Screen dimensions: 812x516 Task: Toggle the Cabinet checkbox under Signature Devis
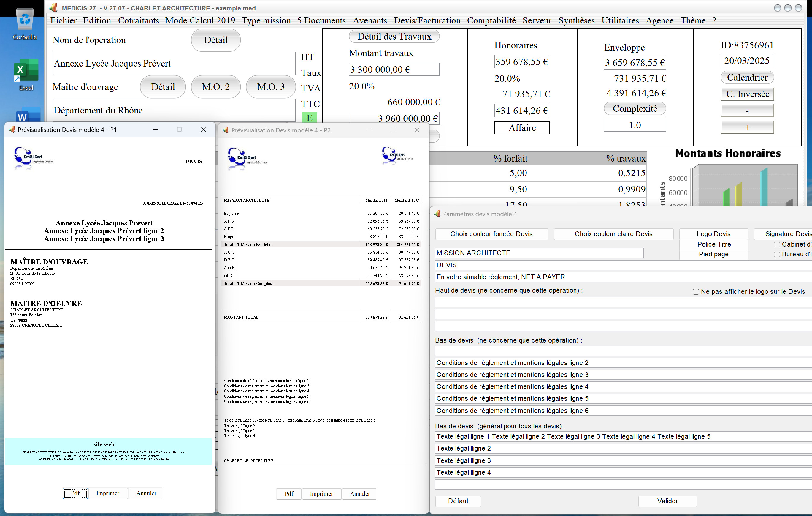click(x=777, y=244)
